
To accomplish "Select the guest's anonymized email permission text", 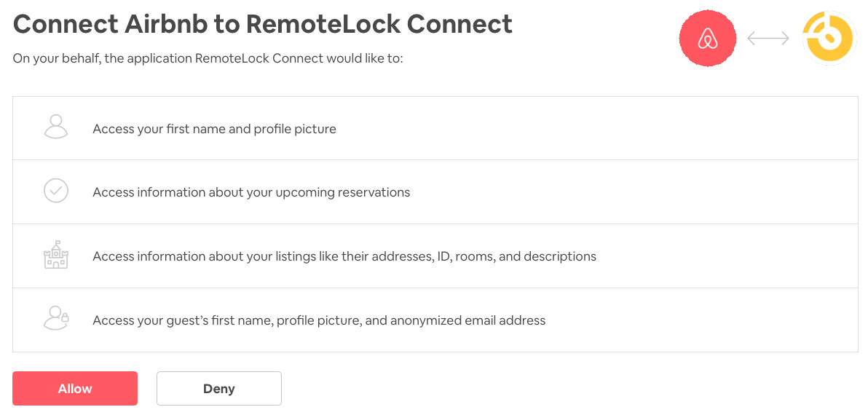I will click(319, 320).
